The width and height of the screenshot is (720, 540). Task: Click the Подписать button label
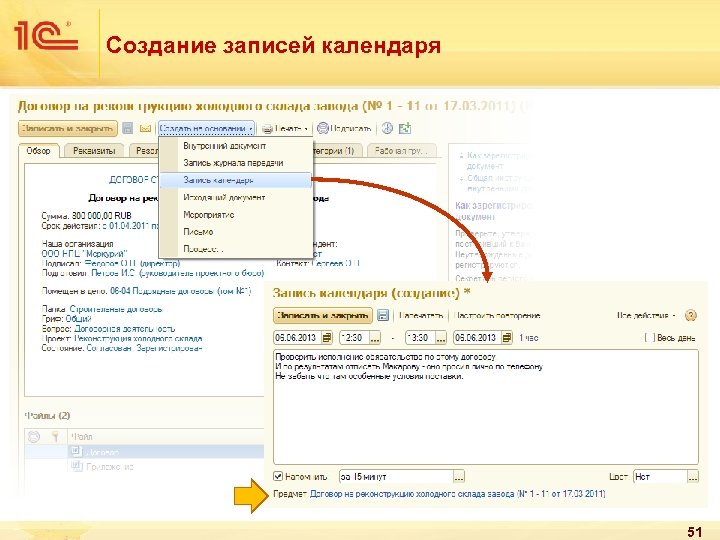pos(351,129)
